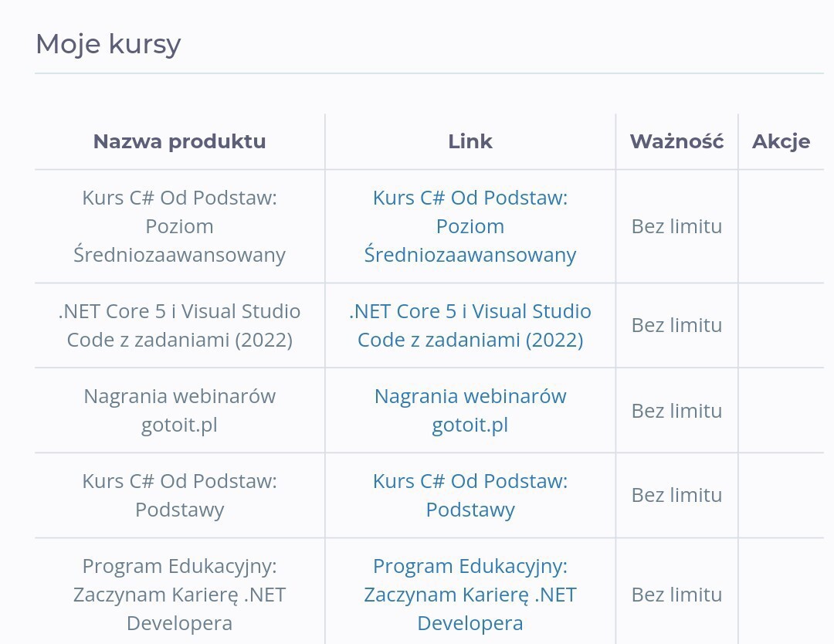834x644 pixels.
Task: Select product name text Poziom Średniozaawansowany in first column
Action: point(179,241)
